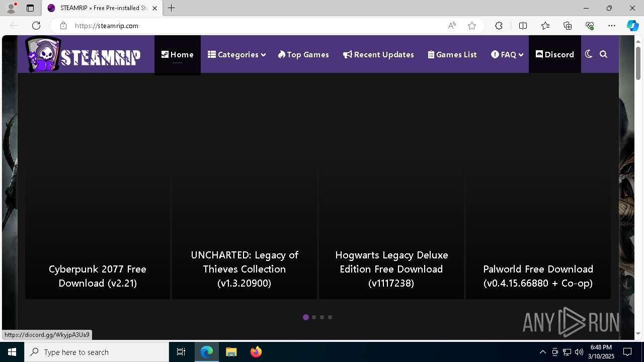Add this page to favorites star
The image size is (644, 362).
472,26
